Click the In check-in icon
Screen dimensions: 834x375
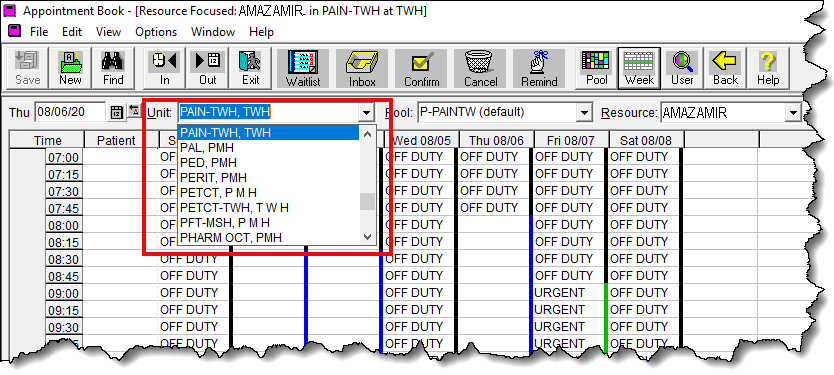[x=164, y=69]
